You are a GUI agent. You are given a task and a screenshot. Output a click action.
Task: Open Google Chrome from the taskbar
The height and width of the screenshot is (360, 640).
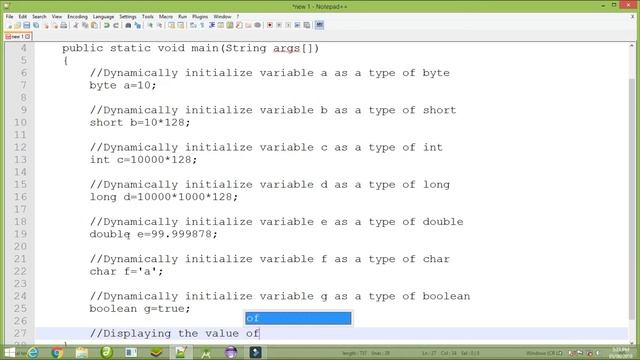click(57, 352)
